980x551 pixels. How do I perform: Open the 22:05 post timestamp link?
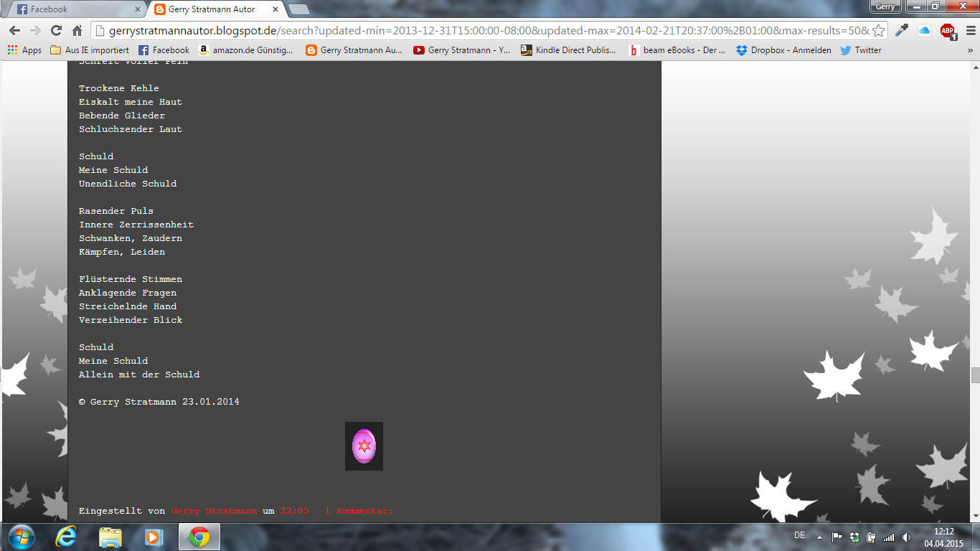pyautogui.click(x=294, y=511)
